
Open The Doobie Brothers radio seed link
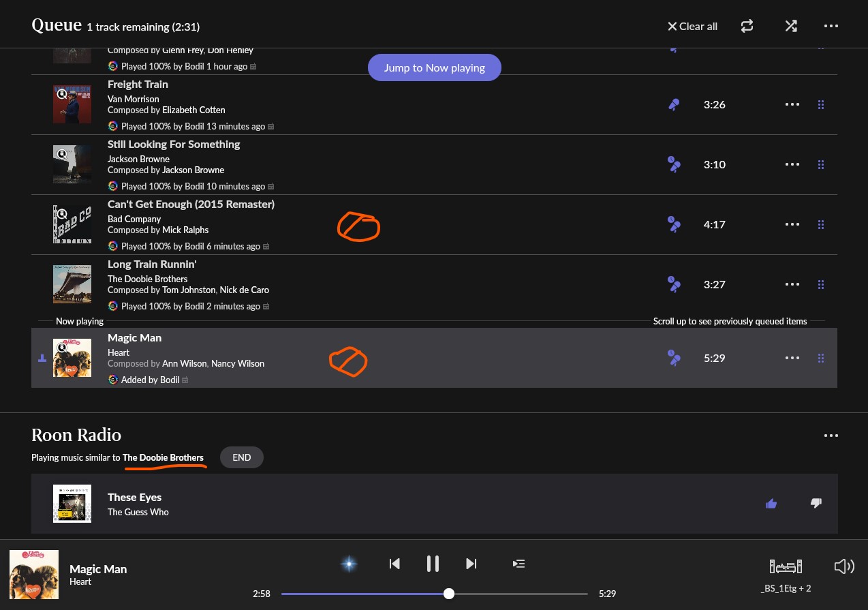pos(163,457)
